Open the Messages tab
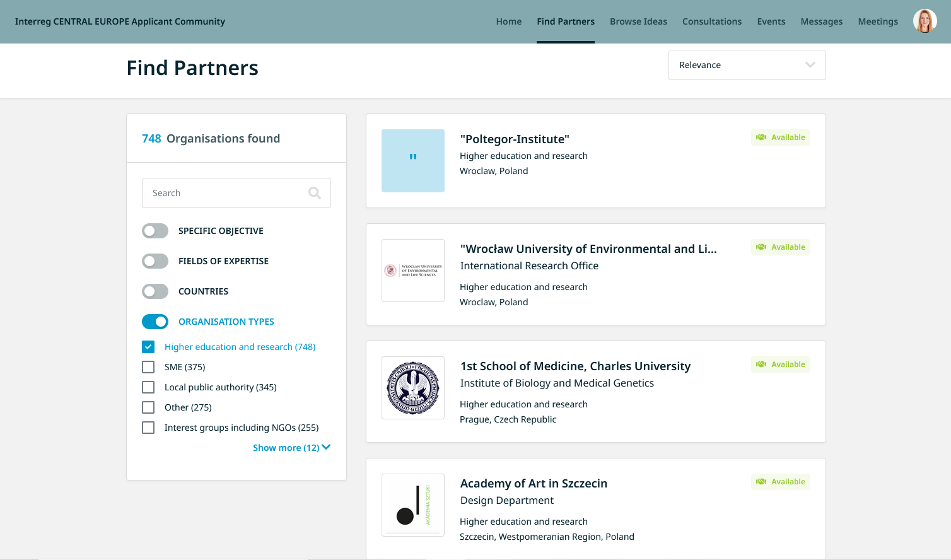Screen dimensions: 951x560 click(x=822, y=21)
